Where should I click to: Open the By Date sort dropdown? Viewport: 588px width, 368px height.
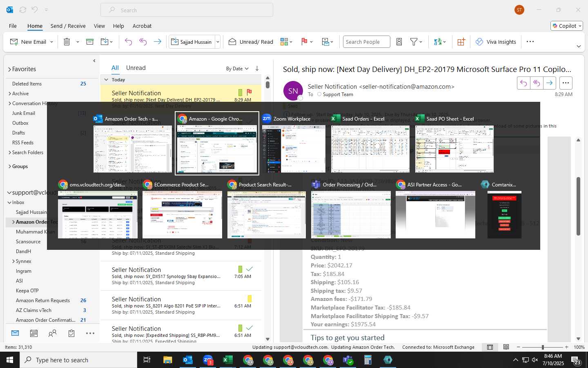click(237, 69)
